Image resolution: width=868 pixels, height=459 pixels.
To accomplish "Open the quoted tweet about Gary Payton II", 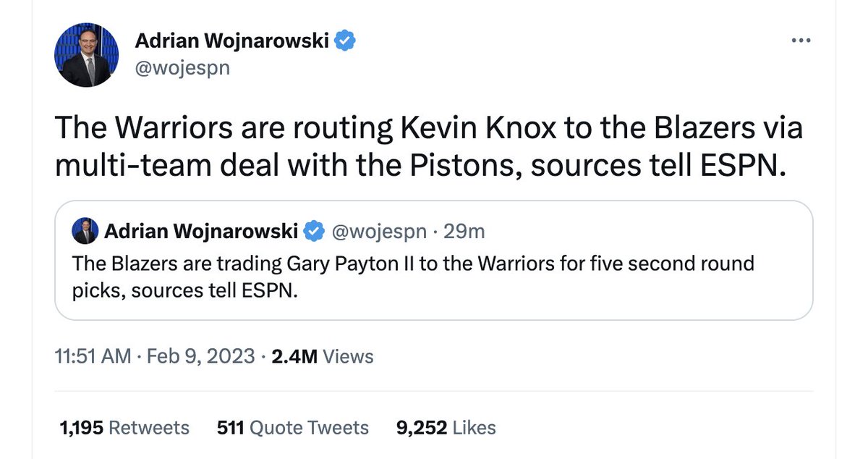I will click(434, 261).
